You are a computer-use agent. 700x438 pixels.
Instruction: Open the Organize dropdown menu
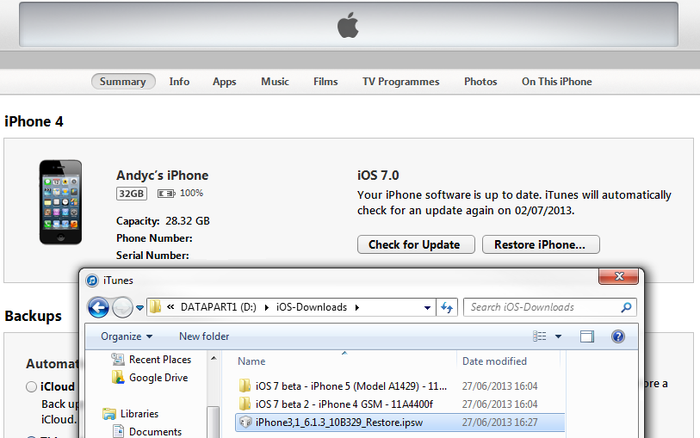pos(126,336)
